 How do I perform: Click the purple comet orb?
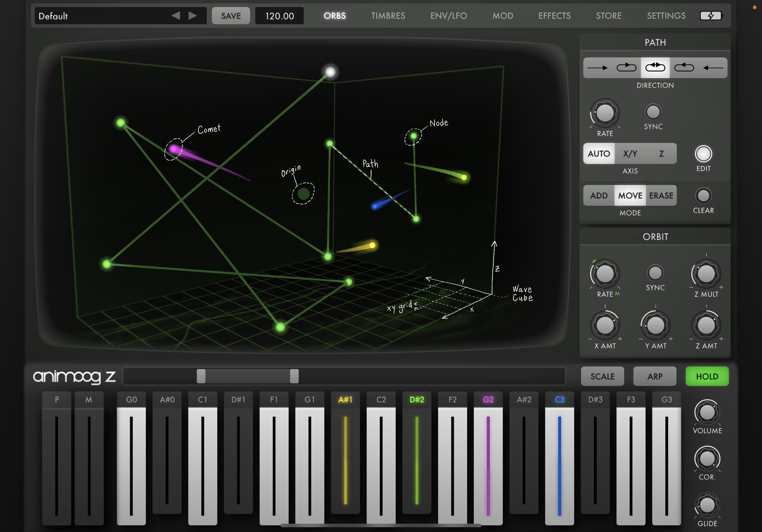pos(174,149)
